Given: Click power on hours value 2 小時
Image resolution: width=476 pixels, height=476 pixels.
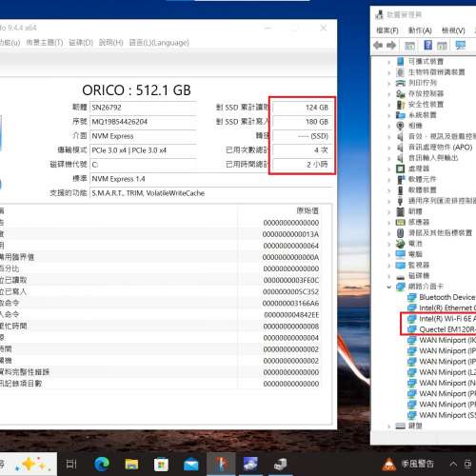Looking at the screenshot, I should coord(302,165).
